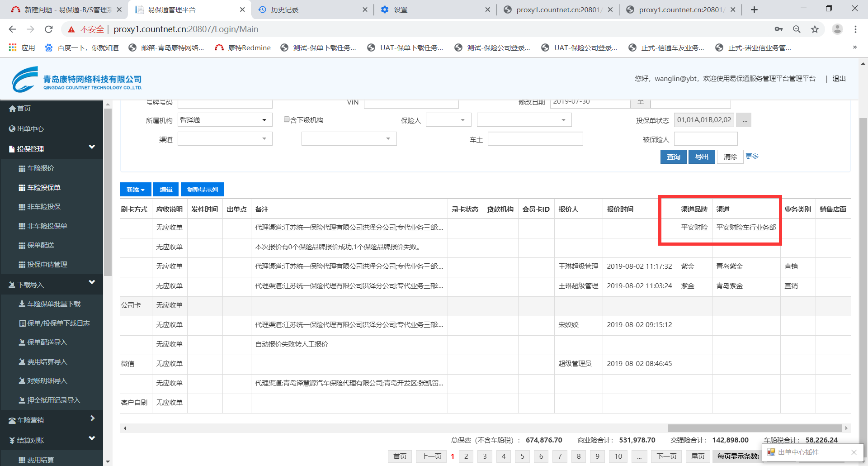The height and width of the screenshot is (466, 868).
Task: Click the browser reload page icon
Action: pos(49,29)
